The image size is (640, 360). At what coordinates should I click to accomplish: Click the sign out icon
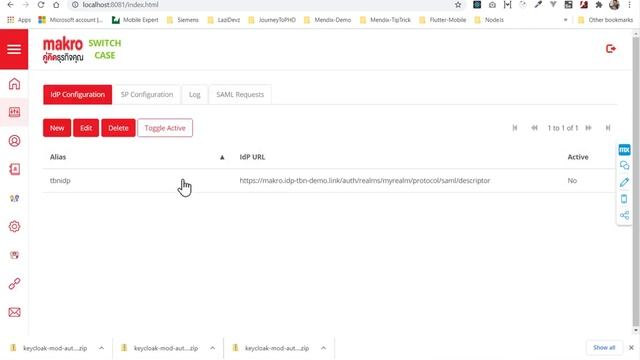point(611,49)
